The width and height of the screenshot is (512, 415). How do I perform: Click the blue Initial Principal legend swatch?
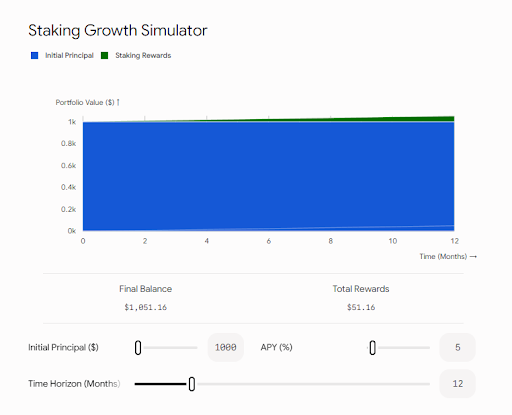coord(34,56)
